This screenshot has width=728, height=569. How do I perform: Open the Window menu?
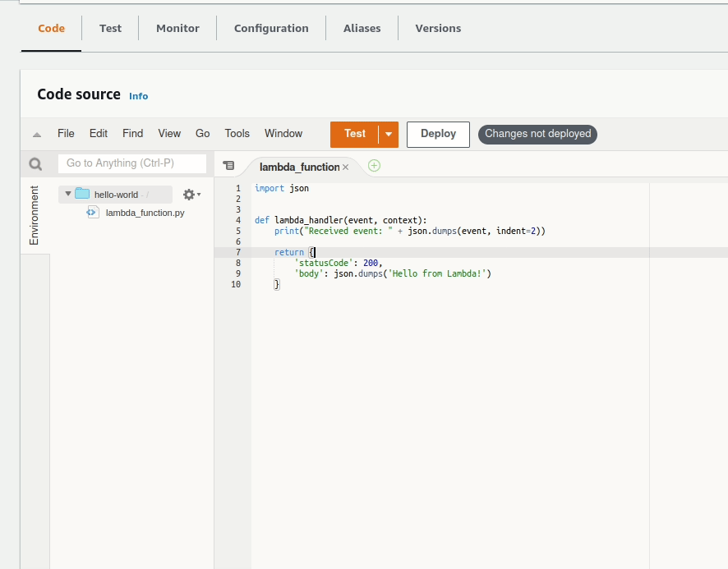pyautogui.click(x=283, y=134)
